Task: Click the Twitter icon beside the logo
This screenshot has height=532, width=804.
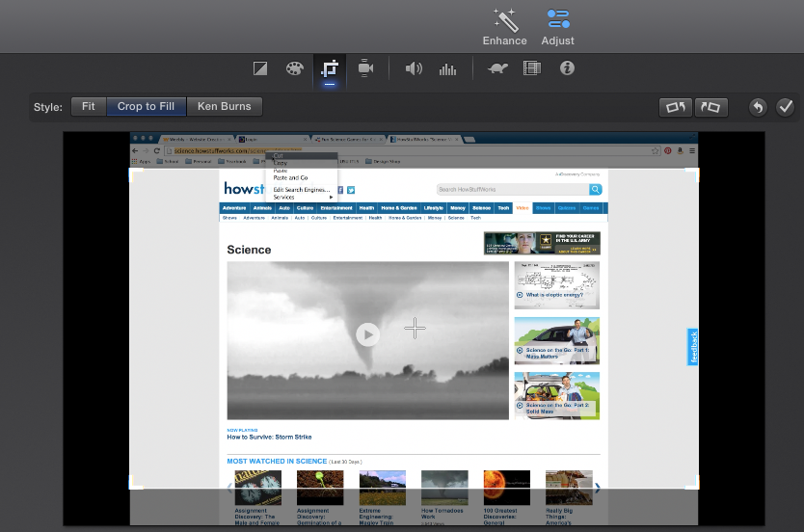Action: coord(351,190)
